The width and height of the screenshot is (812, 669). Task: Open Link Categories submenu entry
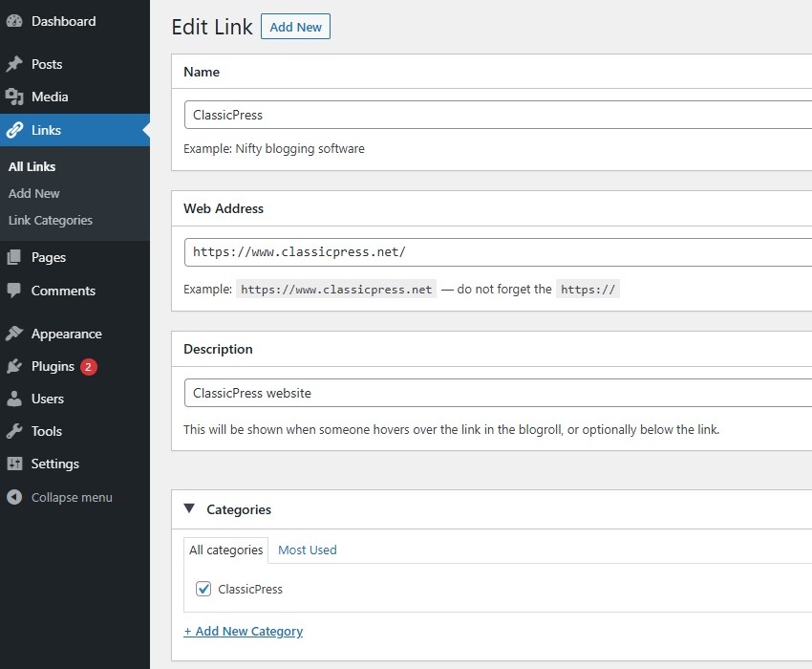coord(51,220)
